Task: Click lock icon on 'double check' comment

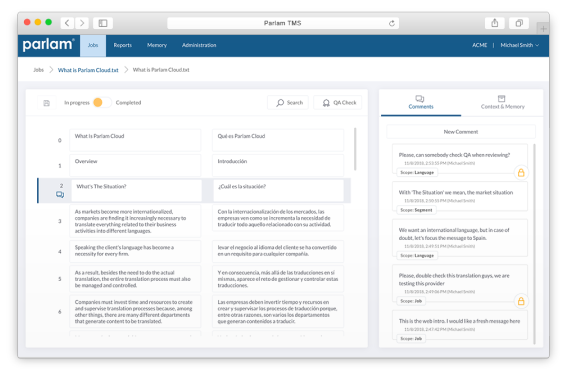Action: 521,301
